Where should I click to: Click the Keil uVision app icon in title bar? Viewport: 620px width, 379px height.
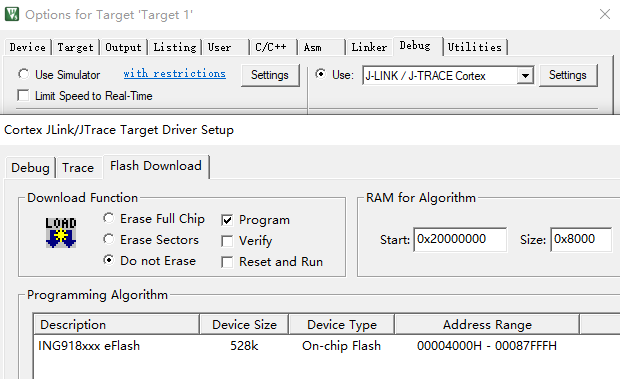tap(12, 14)
